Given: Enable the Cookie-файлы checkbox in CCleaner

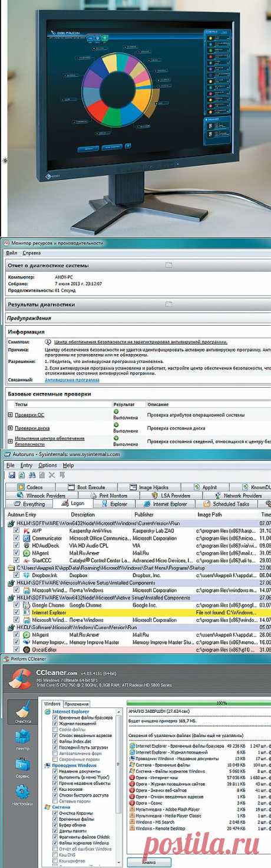Looking at the screenshot, I should 55,730.
